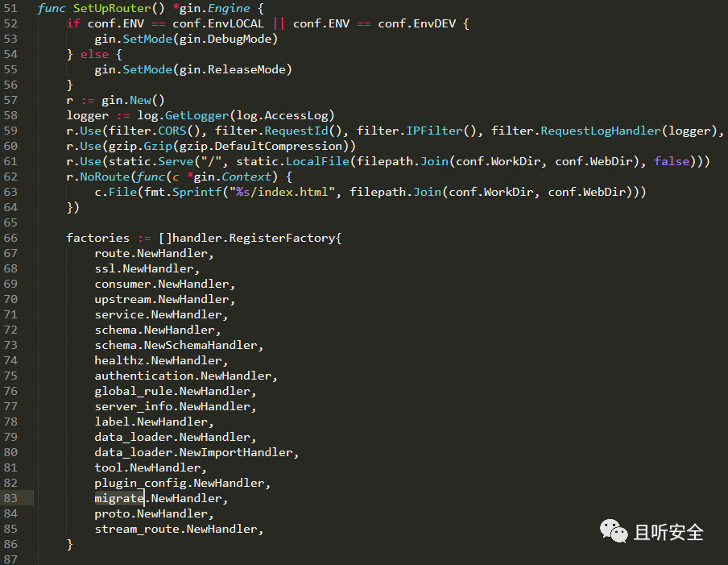
Task: Click line number 83 in the gutter
Action: pos(10,498)
